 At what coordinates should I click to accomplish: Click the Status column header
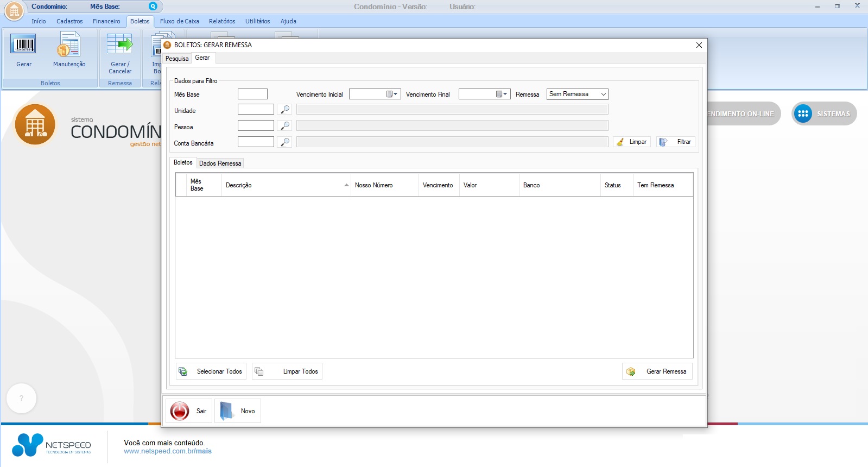[x=617, y=185]
